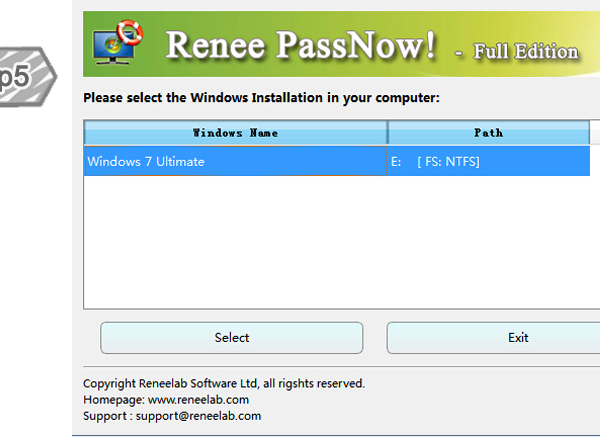The height and width of the screenshot is (437, 600).
Task: Click the Renee PassNow monitor lifebuoy logo
Action: point(118,42)
